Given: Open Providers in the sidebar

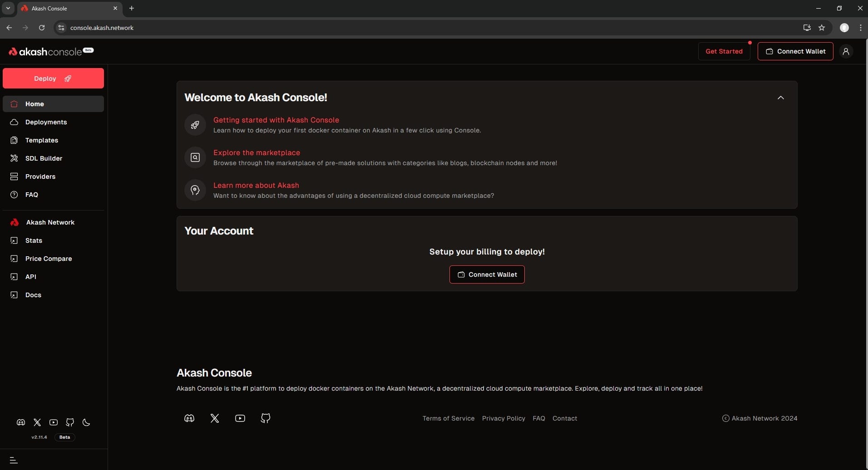Looking at the screenshot, I should [x=53, y=176].
